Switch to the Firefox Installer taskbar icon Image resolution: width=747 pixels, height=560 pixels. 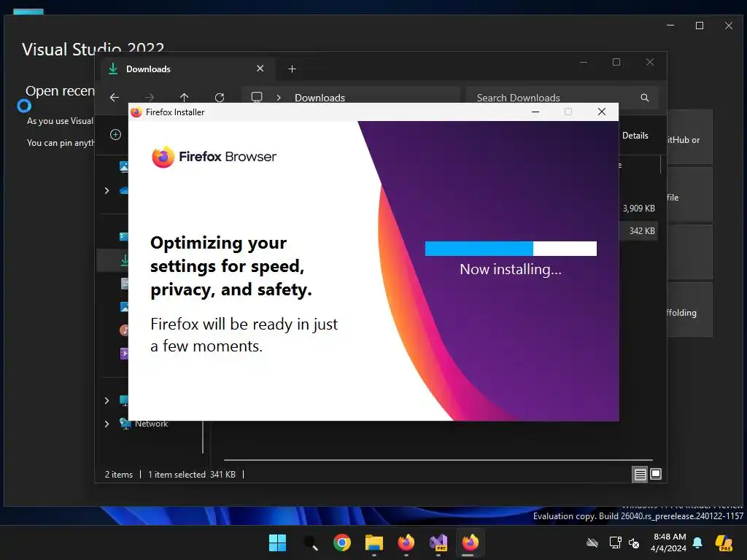(471, 542)
